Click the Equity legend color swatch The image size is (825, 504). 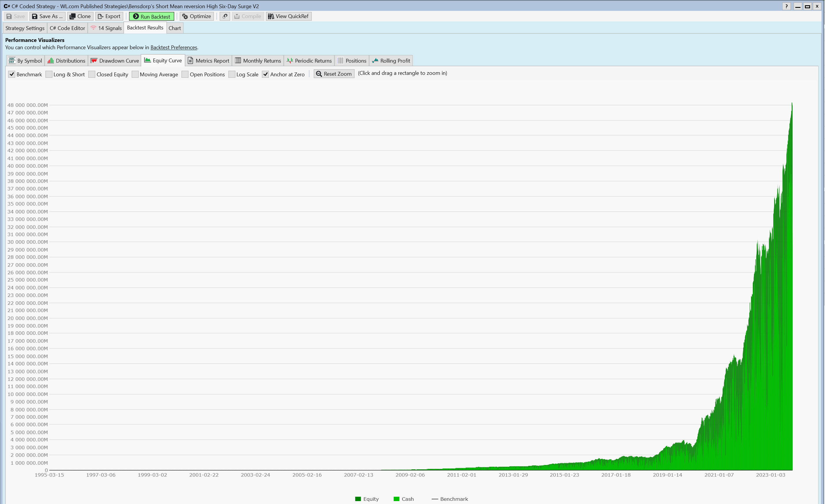pos(358,499)
